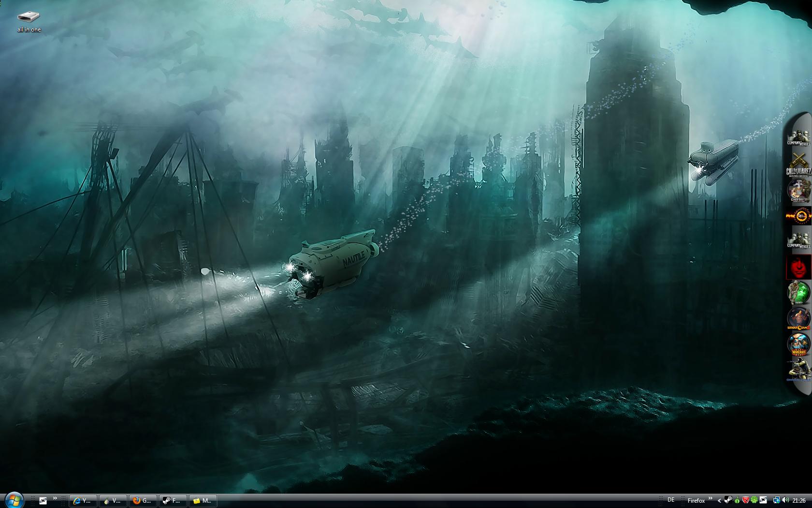
Task: Open the volume speaker tray icon
Action: [x=785, y=500]
